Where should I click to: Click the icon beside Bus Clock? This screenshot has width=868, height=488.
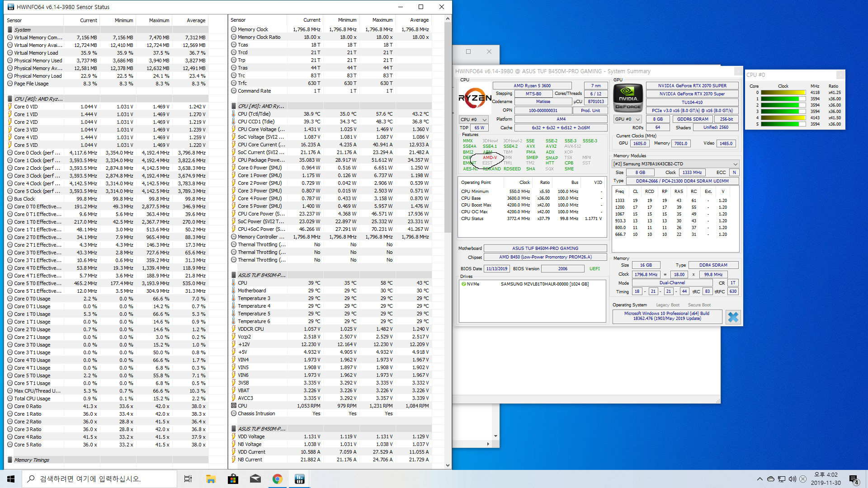point(10,199)
